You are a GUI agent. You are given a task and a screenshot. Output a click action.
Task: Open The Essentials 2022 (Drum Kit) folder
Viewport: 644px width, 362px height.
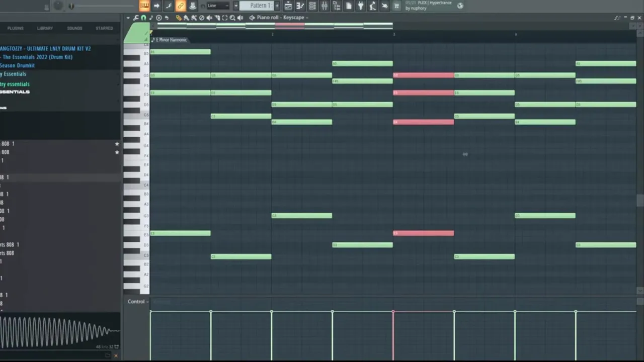tap(38, 57)
